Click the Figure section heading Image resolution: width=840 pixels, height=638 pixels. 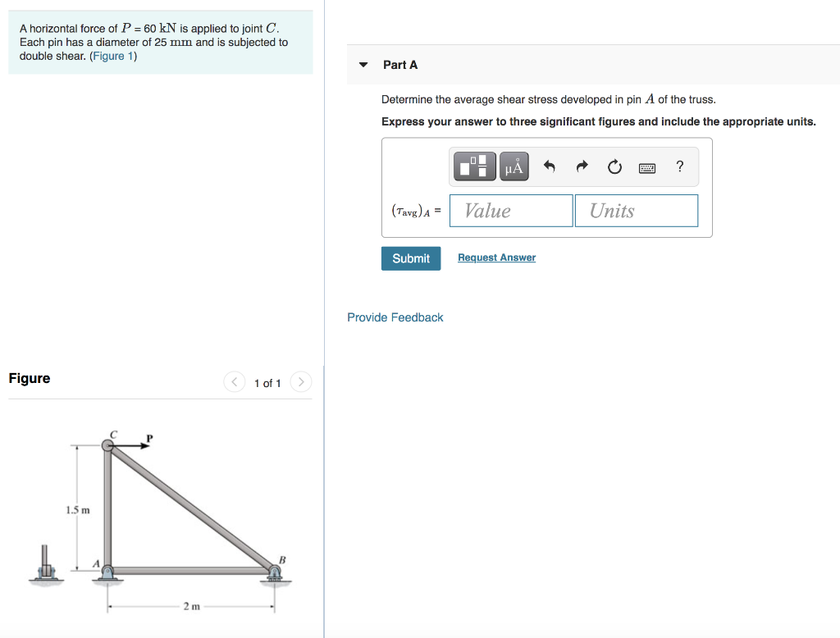point(29,378)
